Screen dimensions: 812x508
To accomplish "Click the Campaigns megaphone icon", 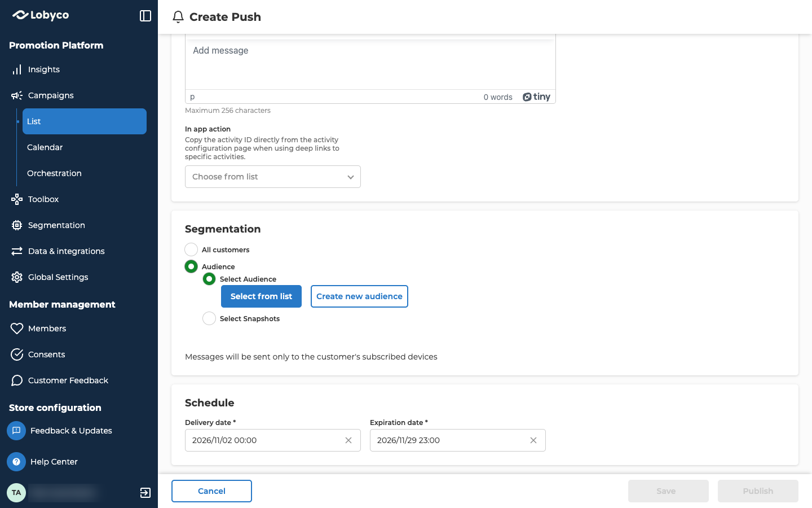I will tap(17, 95).
